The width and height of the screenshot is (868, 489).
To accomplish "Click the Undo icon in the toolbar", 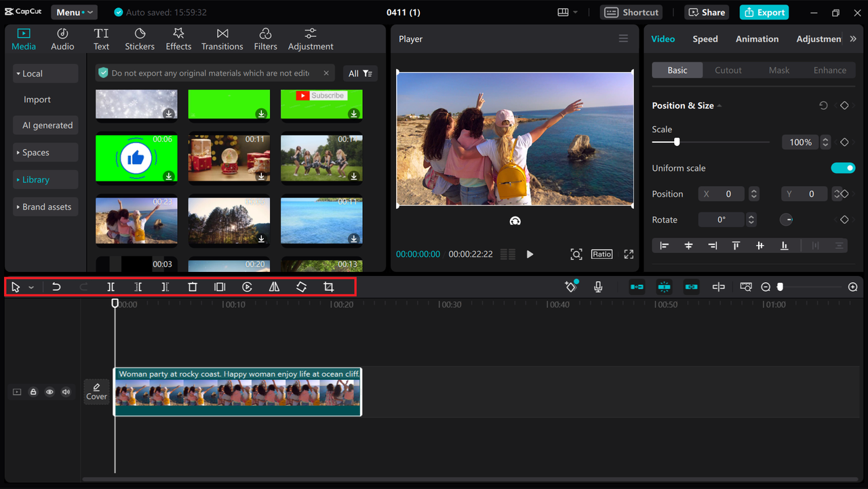I will [x=56, y=287].
